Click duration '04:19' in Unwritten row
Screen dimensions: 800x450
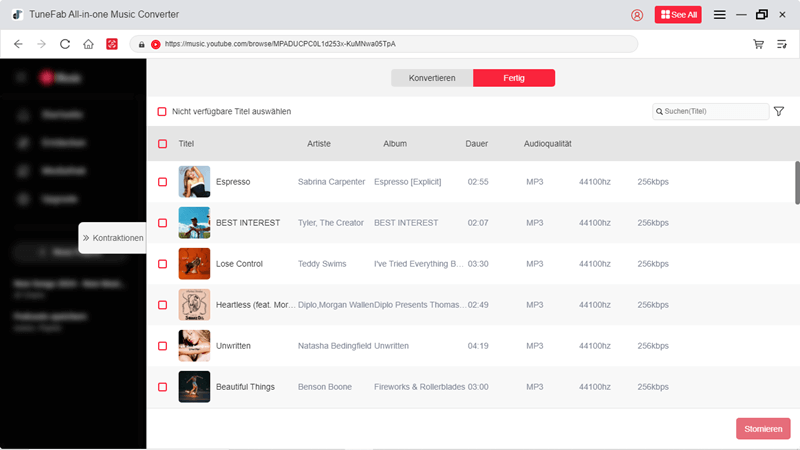pyautogui.click(x=478, y=346)
